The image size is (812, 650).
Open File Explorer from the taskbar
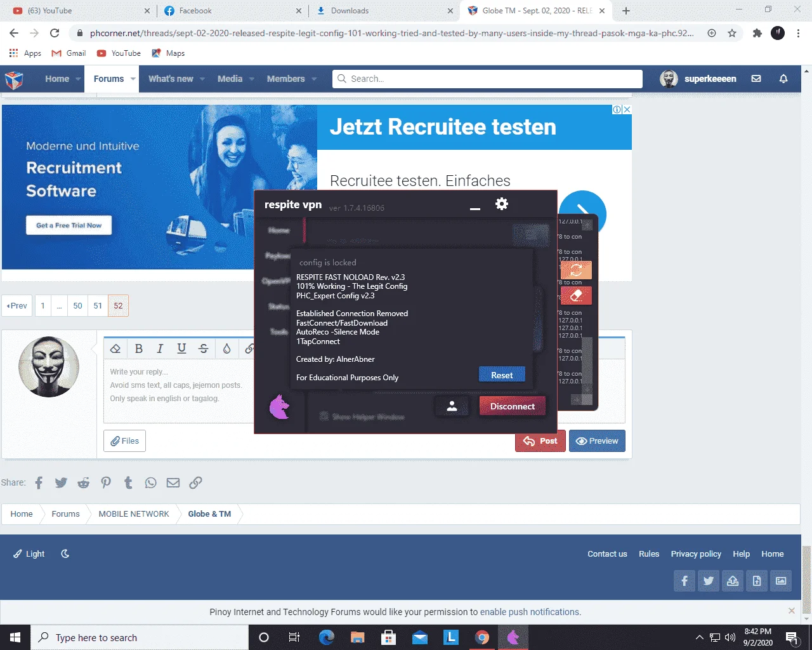tap(357, 637)
